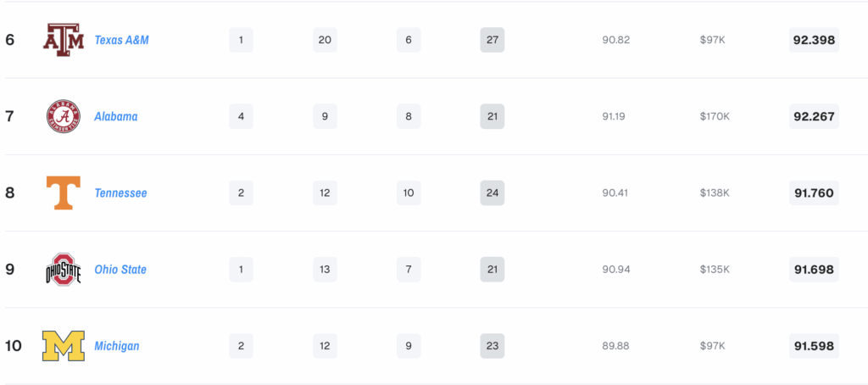Click Alabama's score 92.267
868x385 pixels.
coord(814,116)
